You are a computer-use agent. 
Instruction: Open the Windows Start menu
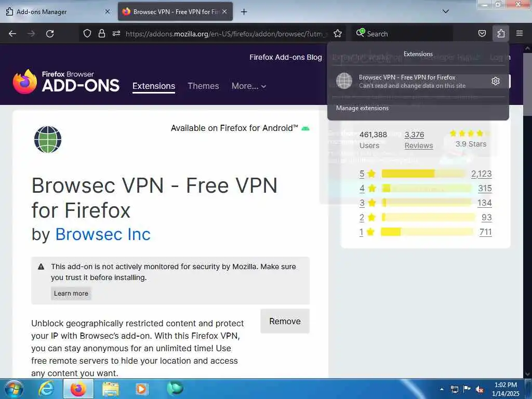[x=13, y=389]
